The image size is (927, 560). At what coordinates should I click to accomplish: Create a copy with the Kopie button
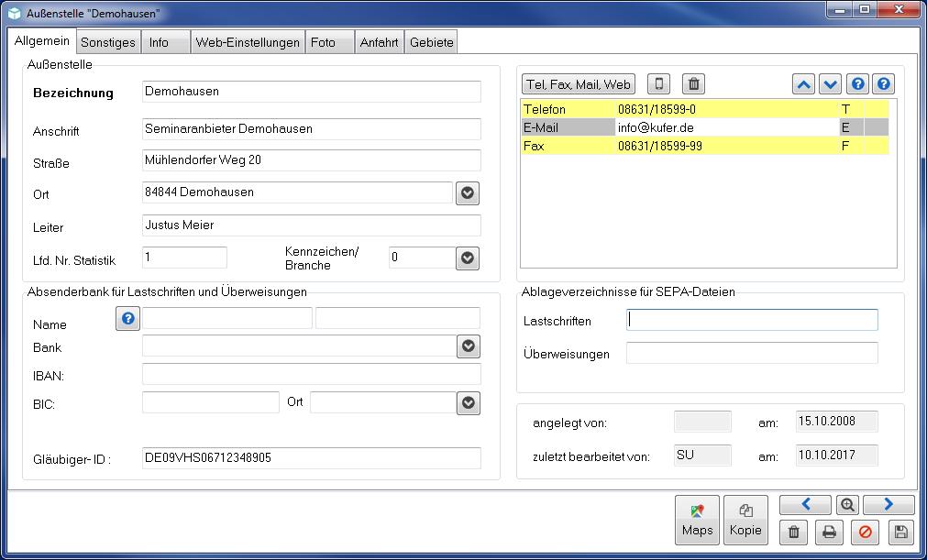click(x=745, y=520)
